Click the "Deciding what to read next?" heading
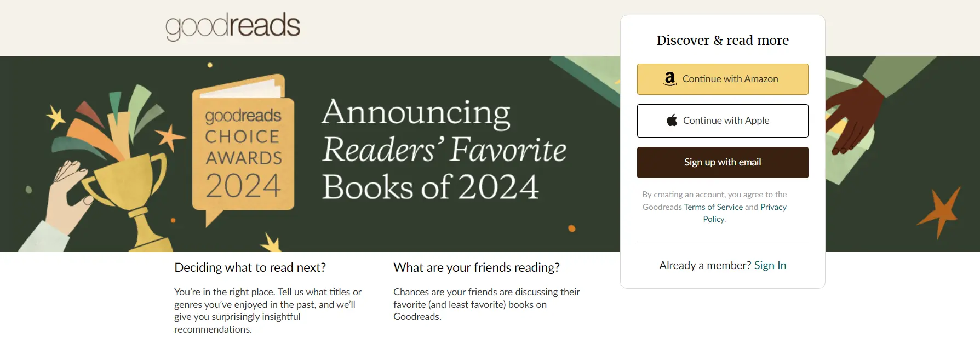Image resolution: width=980 pixels, height=354 pixels. [x=250, y=267]
